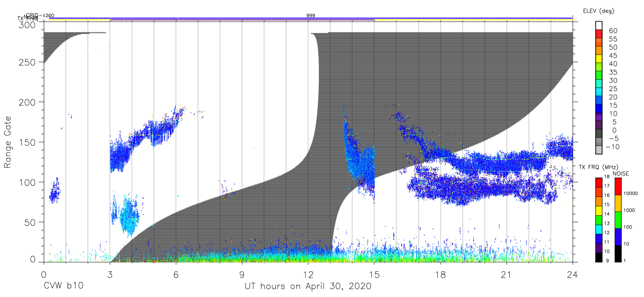The height and width of the screenshot is (297, 644).
Task: Click the '30' value on ELEV scale
Action: (x=613, y=80)
